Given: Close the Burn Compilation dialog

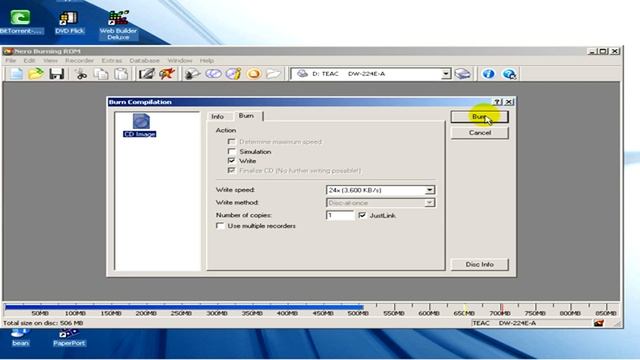Looking at the screenshot, I should click(x=509, y=102).
